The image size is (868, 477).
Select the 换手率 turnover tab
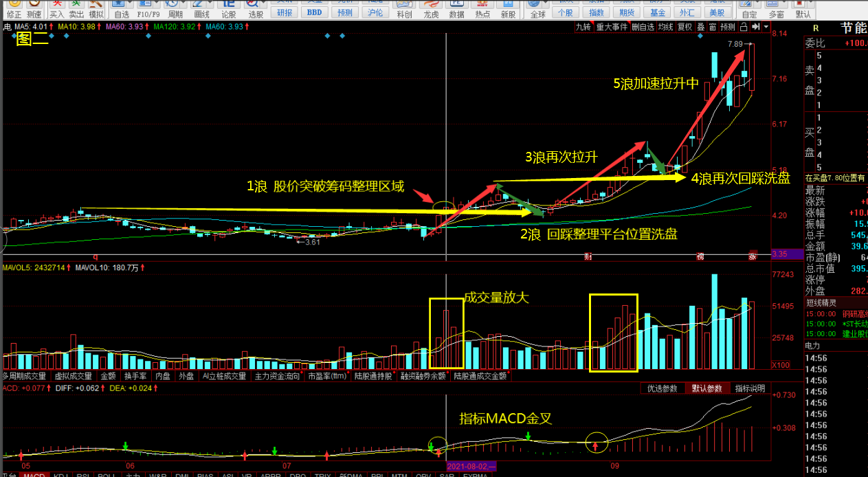[x=135, y=376]
